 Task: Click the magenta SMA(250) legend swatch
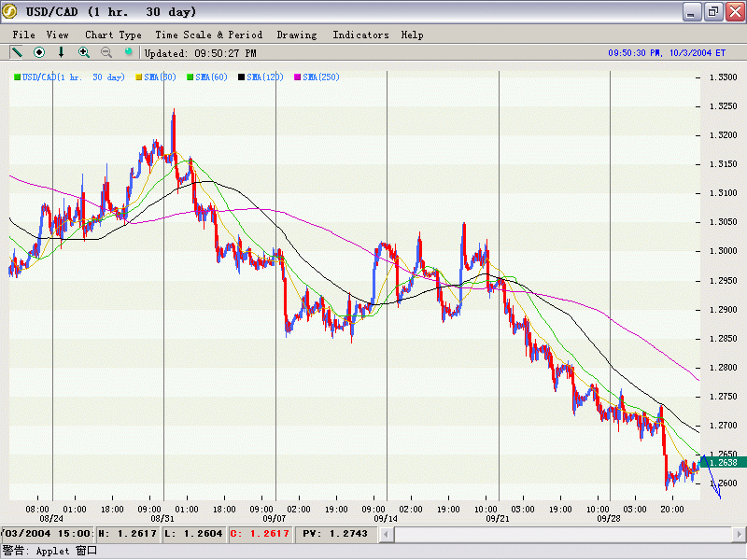tap(298, 77)
